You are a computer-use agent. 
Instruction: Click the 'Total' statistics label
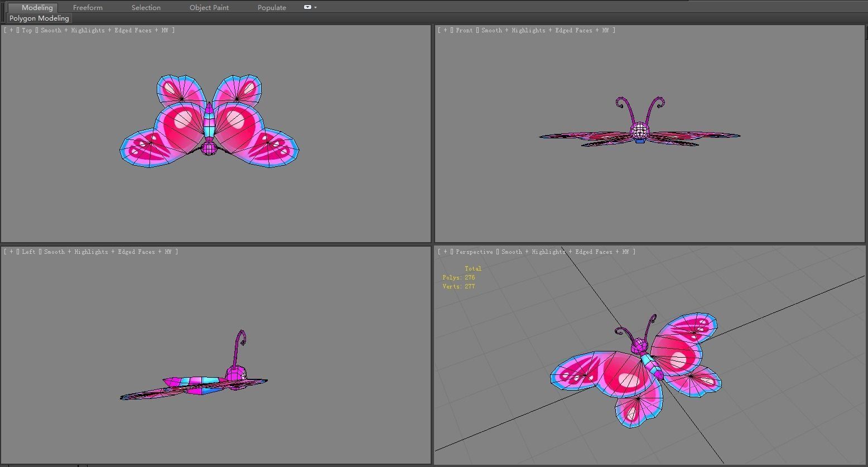(x=473, y=269)
